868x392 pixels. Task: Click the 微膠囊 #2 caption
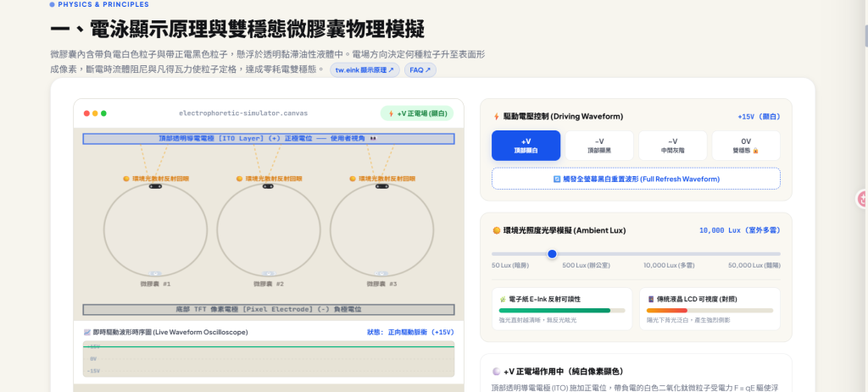269,284
